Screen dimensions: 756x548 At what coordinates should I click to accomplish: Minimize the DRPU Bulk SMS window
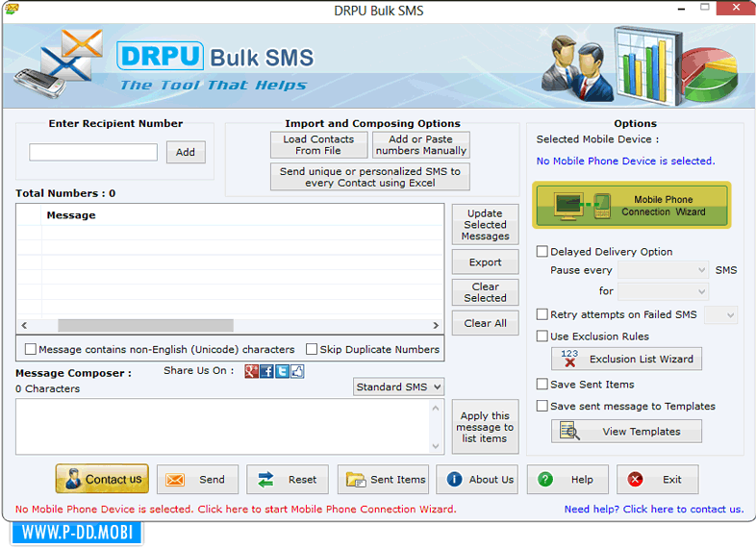[x=681, y=9]
